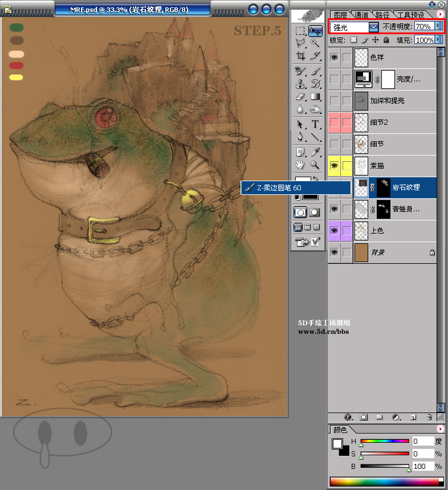Create a new layer group folder

pos(380,417)
